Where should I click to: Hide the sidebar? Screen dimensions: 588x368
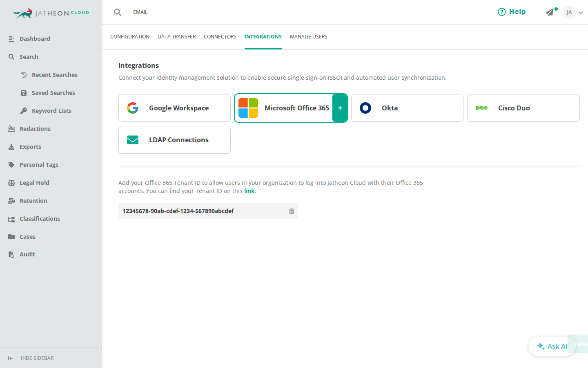pyautogui.click(x=31, y=358)
